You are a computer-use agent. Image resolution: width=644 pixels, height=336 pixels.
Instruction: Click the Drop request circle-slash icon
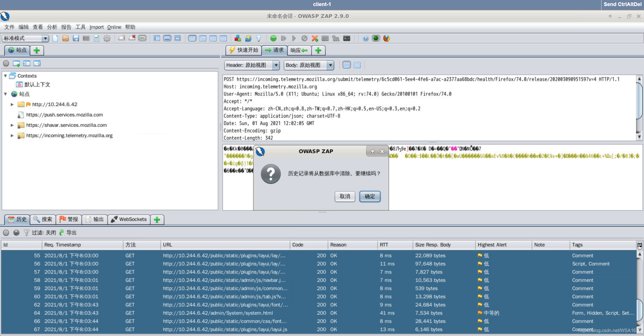click(x=304, y=38)
